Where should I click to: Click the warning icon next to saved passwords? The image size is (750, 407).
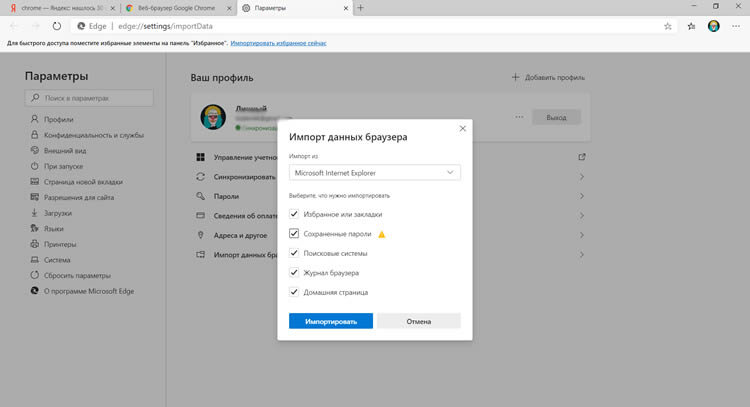point(382,234)
